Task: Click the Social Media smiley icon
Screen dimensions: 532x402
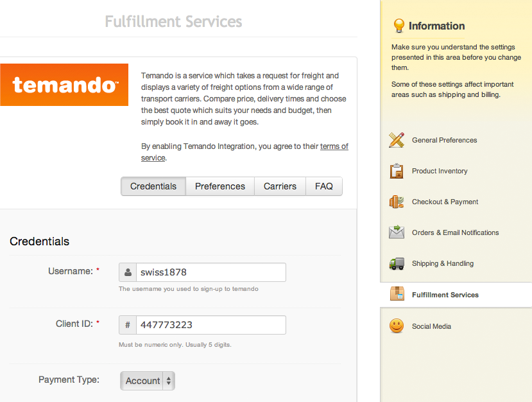Action: pos(397,326)
